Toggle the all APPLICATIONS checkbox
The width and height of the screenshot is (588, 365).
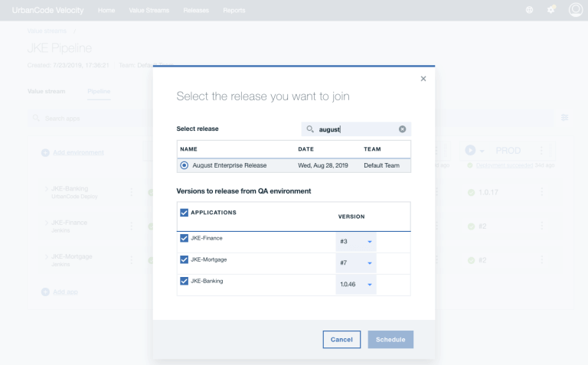click(x=184, y=213)
